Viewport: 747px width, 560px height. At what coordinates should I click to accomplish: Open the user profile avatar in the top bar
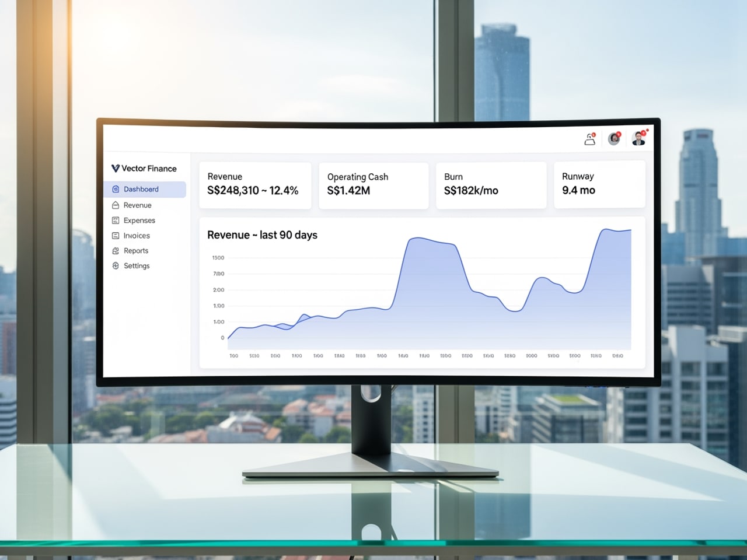pos(640,138)
